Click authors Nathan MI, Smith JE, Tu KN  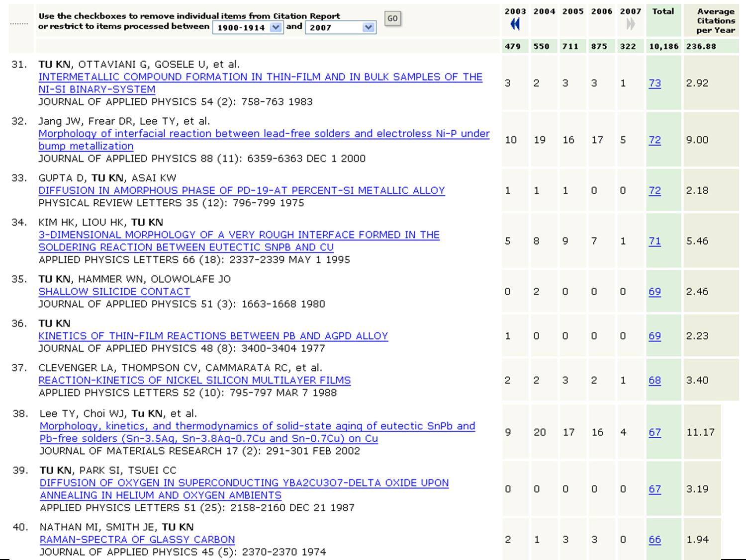pos(116,527)
